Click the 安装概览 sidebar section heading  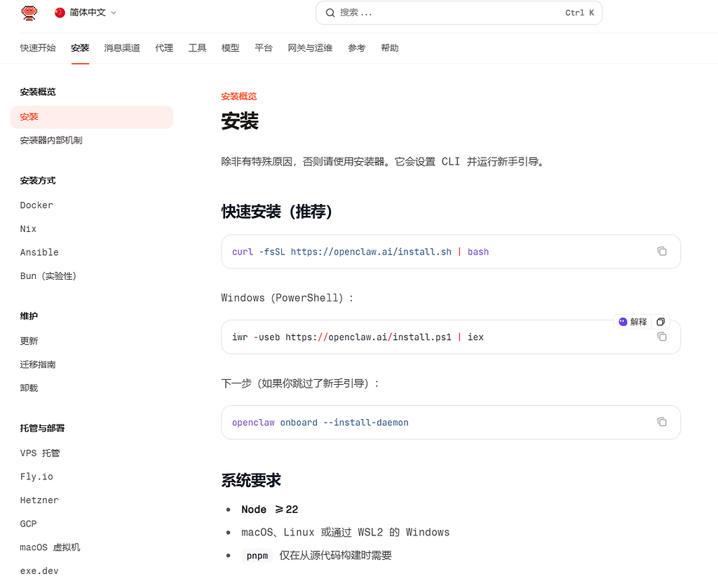coord(38,92)
